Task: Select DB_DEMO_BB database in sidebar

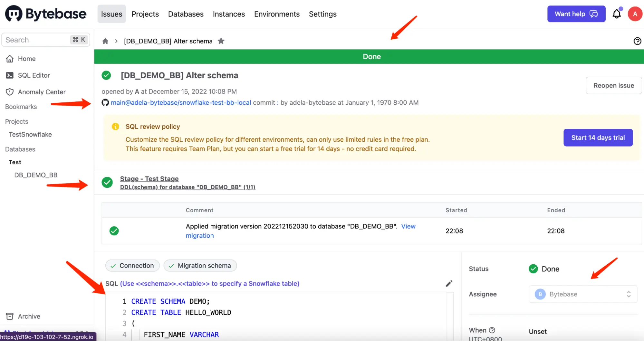Action: point(36,175)
